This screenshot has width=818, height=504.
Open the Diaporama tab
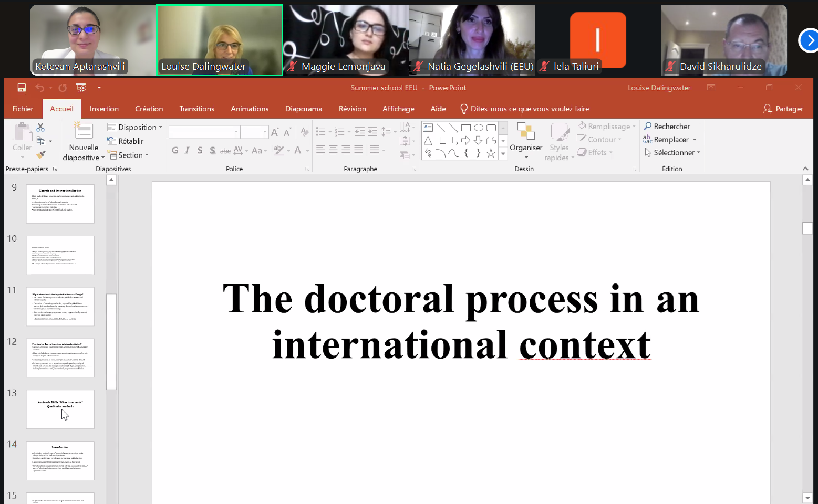[303, 109]
